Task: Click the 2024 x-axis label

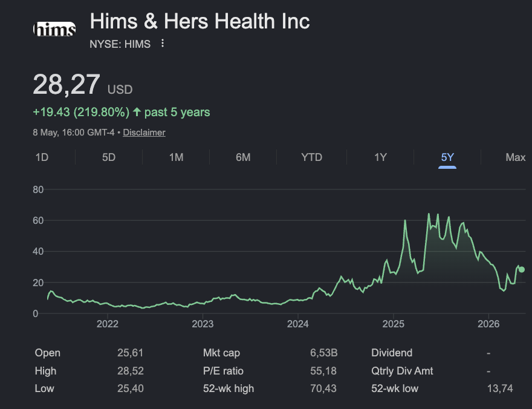Action: [298, 324]
